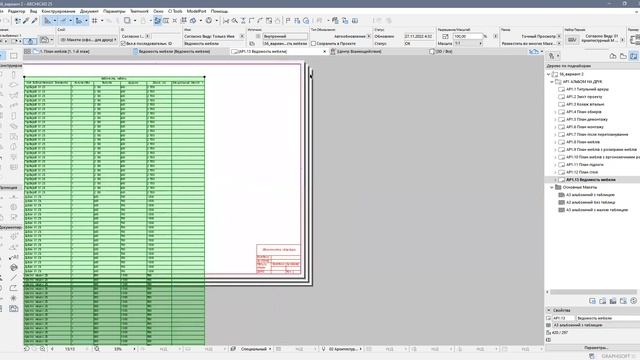Click the pen set icon in the info box
This screenshot has width=640, height=360.
pos(572,40)
